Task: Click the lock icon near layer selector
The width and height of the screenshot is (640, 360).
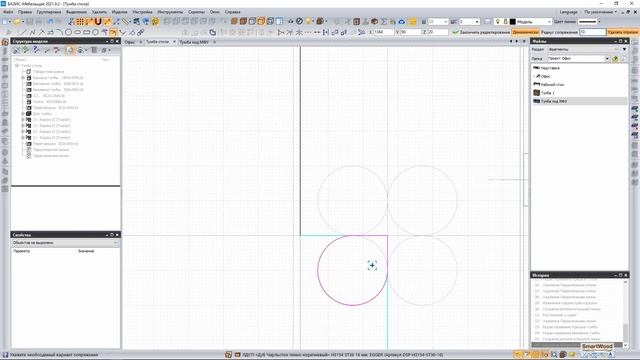Action: pyautogui.click(x=505, y=21)
